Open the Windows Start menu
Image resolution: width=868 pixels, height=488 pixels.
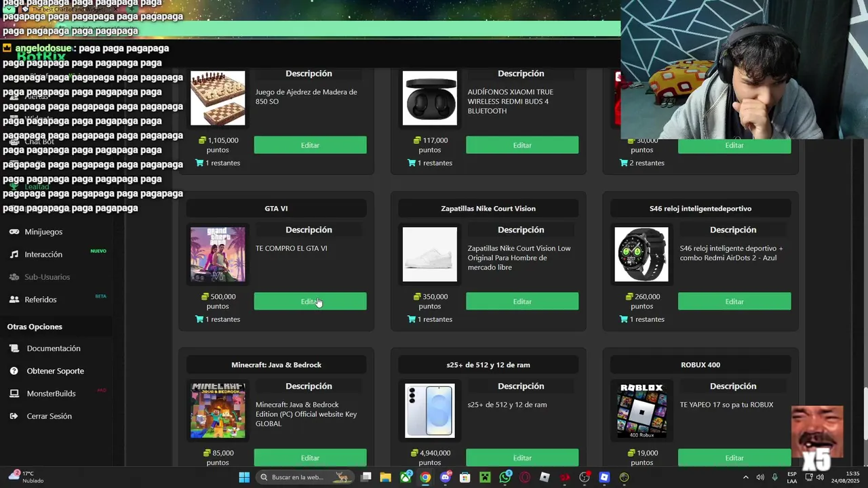pos(244,477)
